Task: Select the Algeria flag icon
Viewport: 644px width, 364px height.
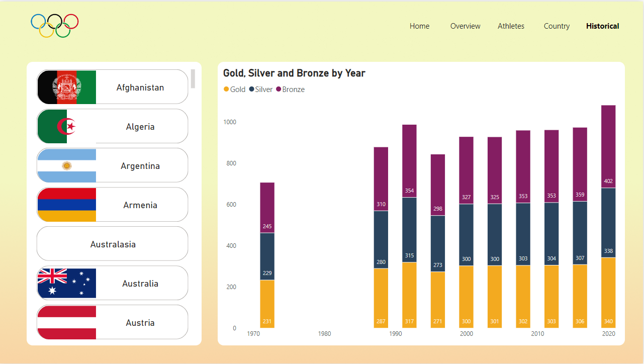Action: coord(67,126)
